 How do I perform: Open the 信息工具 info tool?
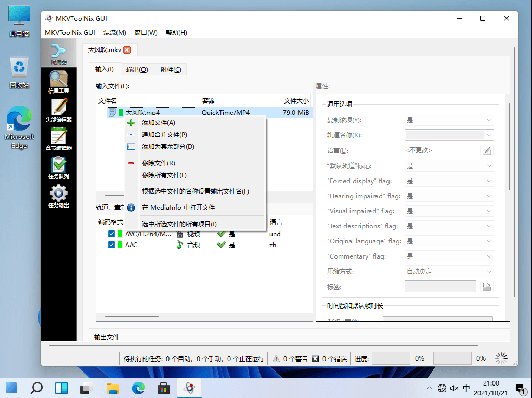click(59, 82)
